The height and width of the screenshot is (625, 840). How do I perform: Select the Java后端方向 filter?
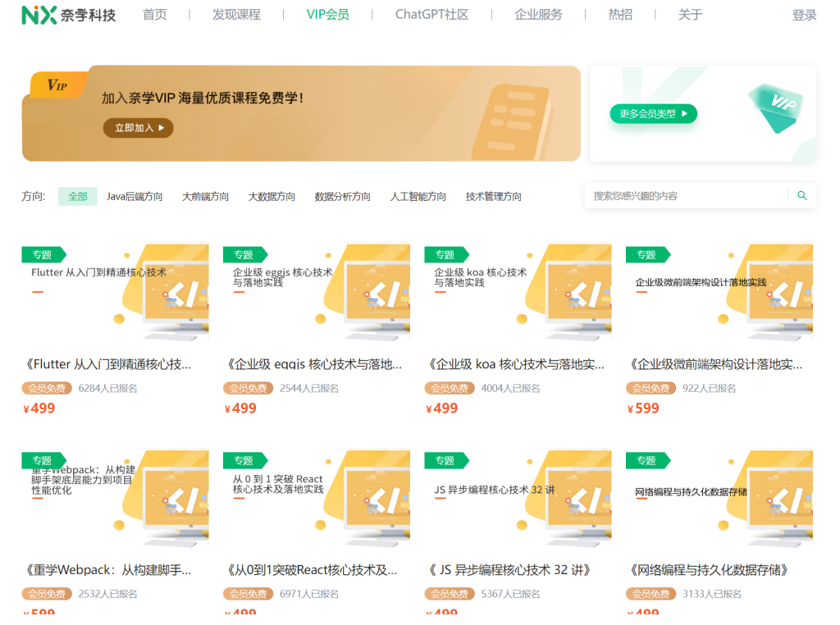[x=135, y=196]
